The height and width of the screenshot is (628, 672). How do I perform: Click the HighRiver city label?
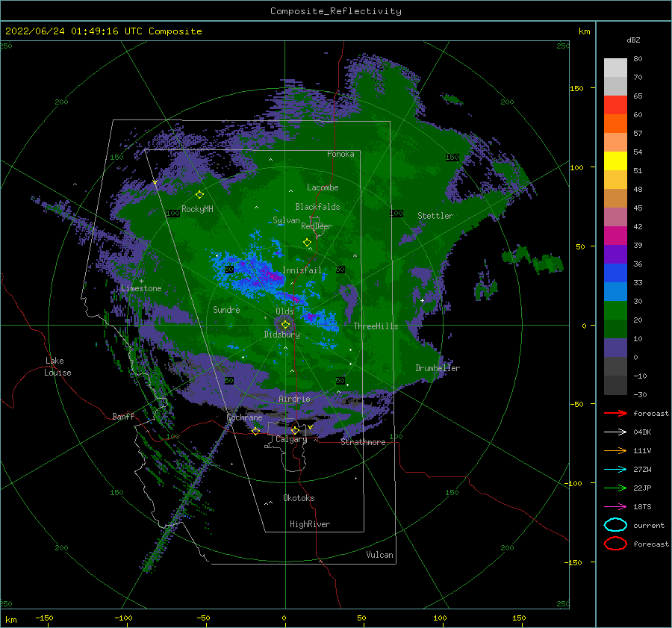(x=310, y=524)
